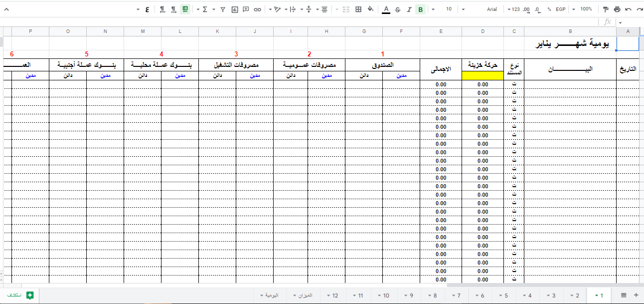Toggle strikethrough formatting

(397, 9)
